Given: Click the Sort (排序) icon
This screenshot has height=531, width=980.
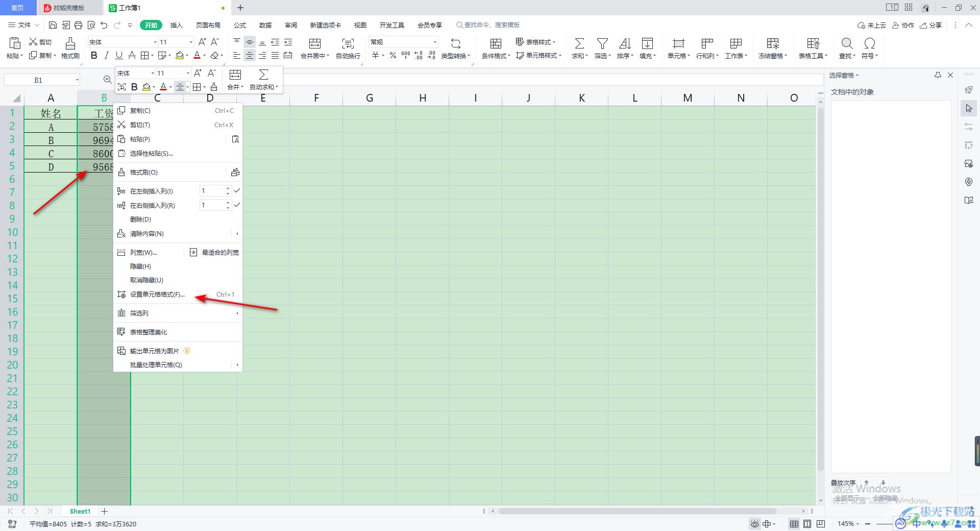Looking at the screenshot, I should 625,43.
